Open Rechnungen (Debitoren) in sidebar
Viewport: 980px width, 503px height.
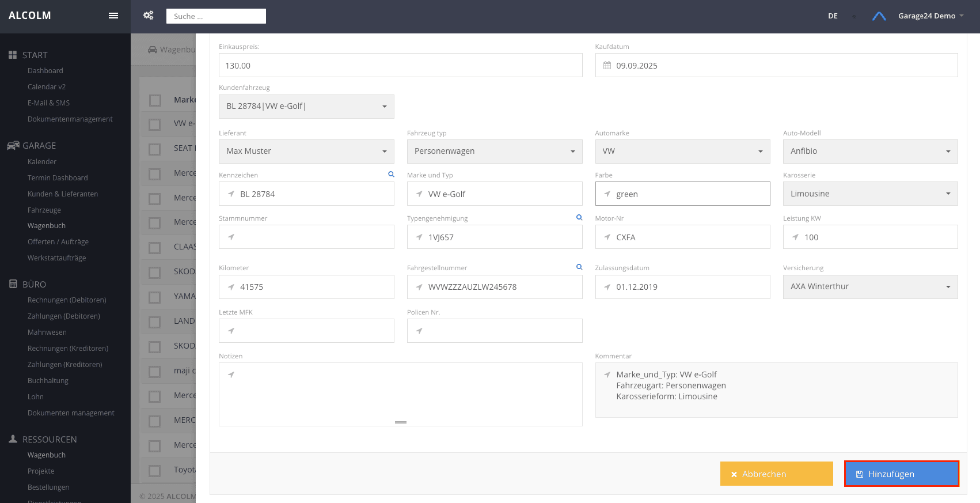tap(67, 300)
